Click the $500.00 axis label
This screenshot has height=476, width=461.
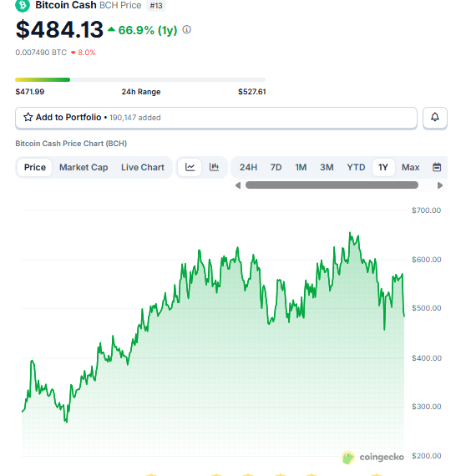[427, 308]
